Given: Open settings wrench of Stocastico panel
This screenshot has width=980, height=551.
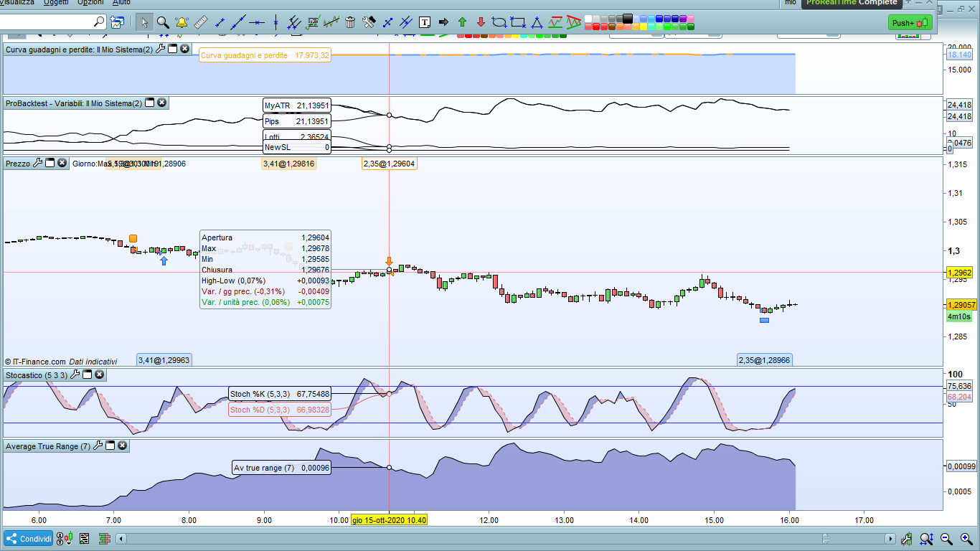Looking at the screenshot, I should pos(75,375).
